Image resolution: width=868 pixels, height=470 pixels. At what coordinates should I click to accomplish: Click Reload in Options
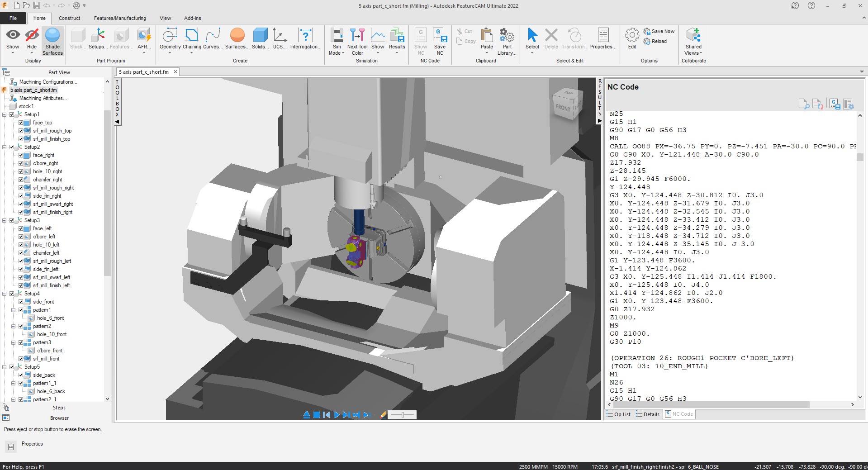(655, 41)
